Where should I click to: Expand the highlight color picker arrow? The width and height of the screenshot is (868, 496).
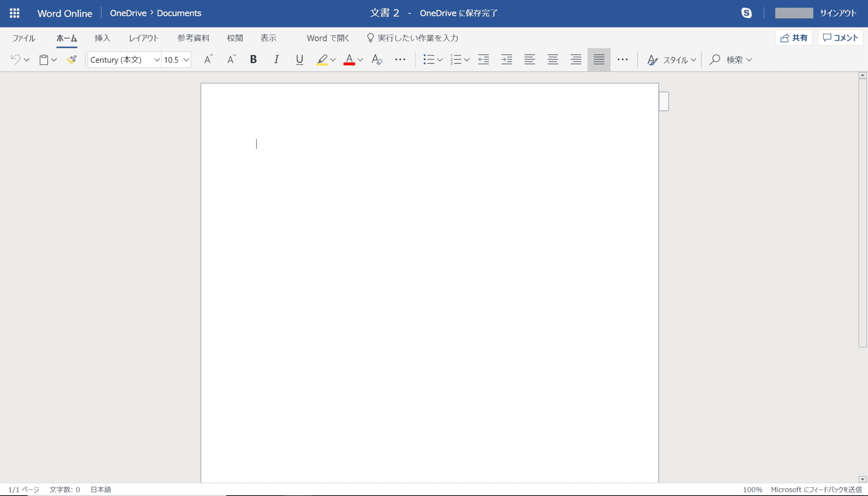(x=333, y=60)
